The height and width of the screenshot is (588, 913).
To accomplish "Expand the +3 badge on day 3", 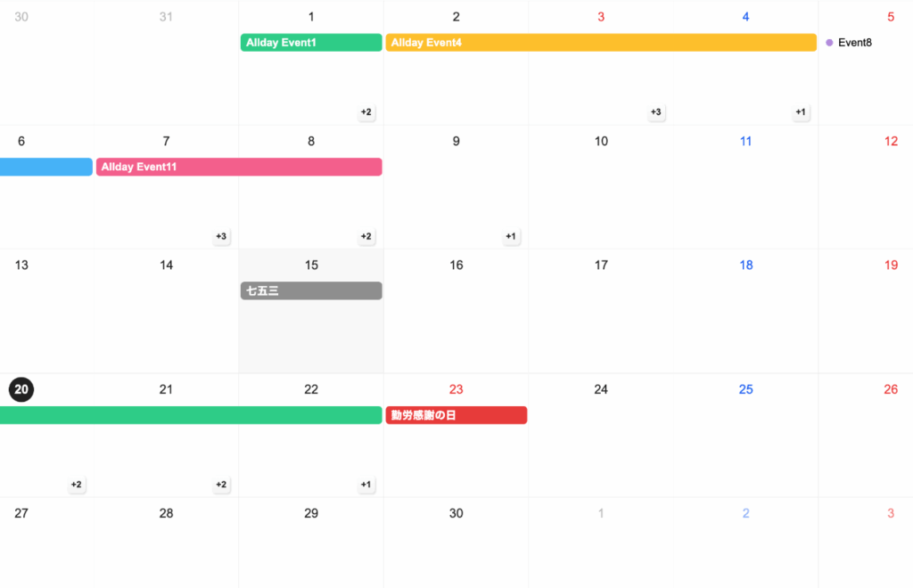I will 655,112.
